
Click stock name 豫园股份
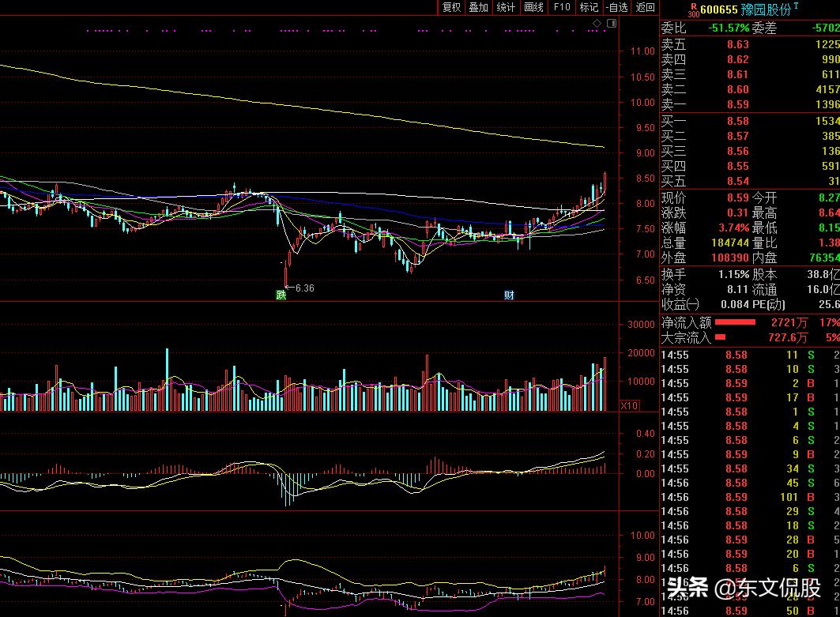click(766, 9)
